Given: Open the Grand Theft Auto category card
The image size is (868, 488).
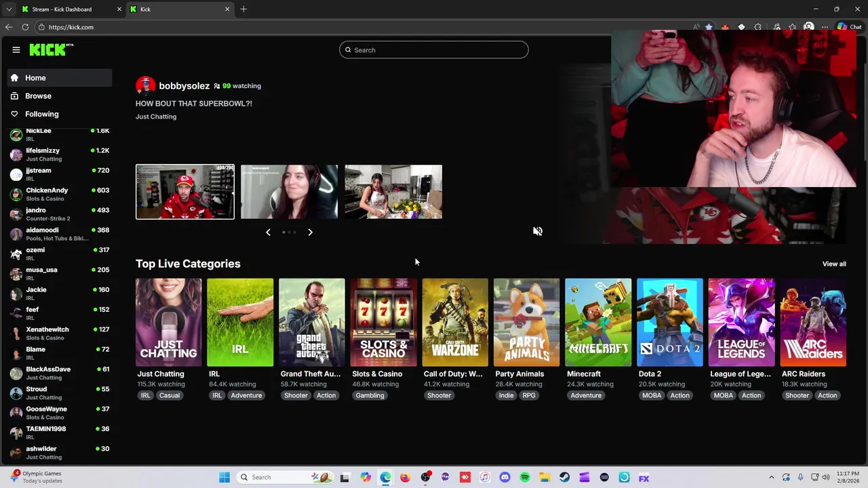Looking at the screenshot, I should pyautogui.click(x=312, y=323).
